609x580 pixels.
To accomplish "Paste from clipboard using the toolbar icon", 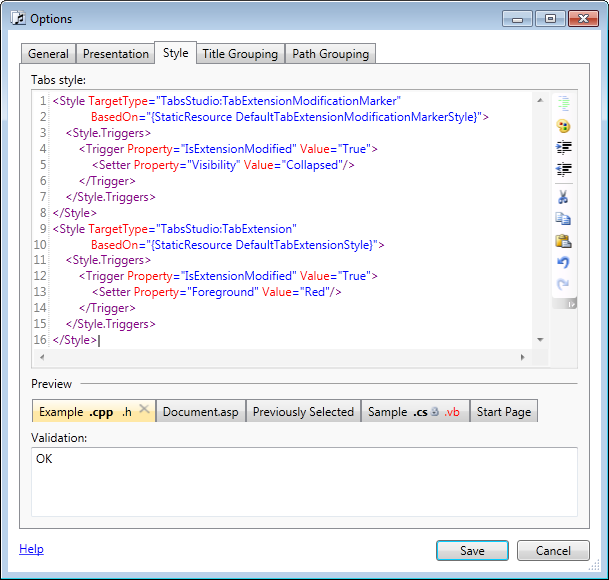I will 563,240.
